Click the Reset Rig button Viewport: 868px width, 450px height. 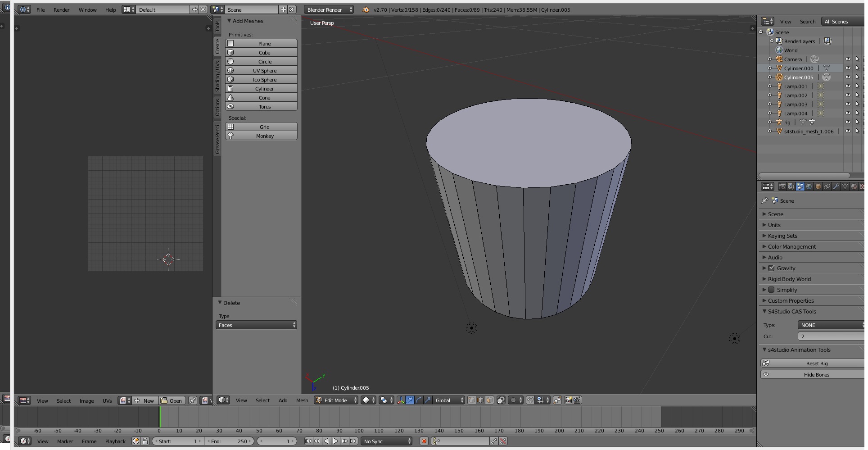click(x=813, y=364)
